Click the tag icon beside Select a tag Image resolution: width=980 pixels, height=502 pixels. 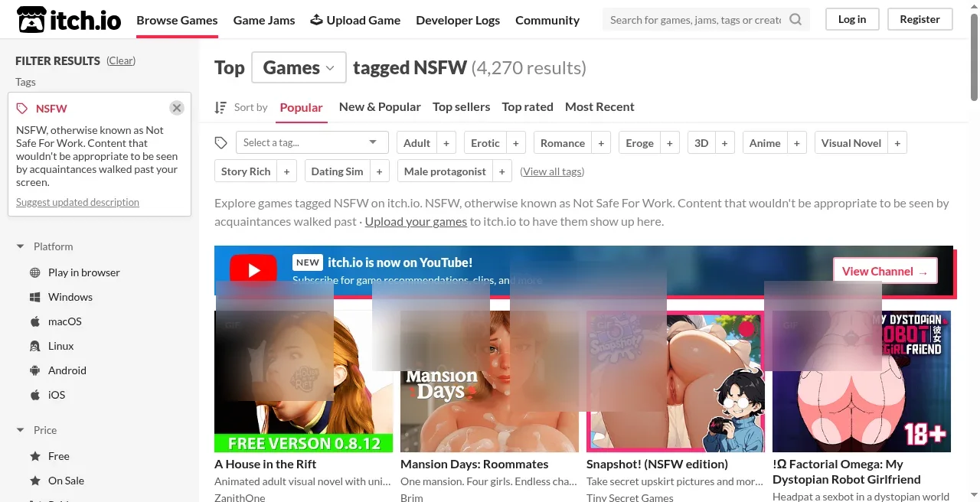point(221,143)
